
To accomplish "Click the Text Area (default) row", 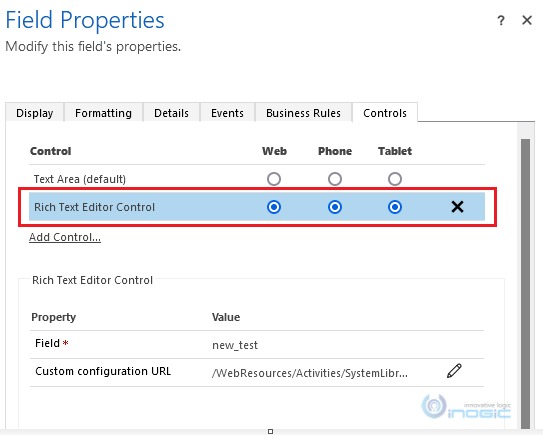I will [257, 179].
